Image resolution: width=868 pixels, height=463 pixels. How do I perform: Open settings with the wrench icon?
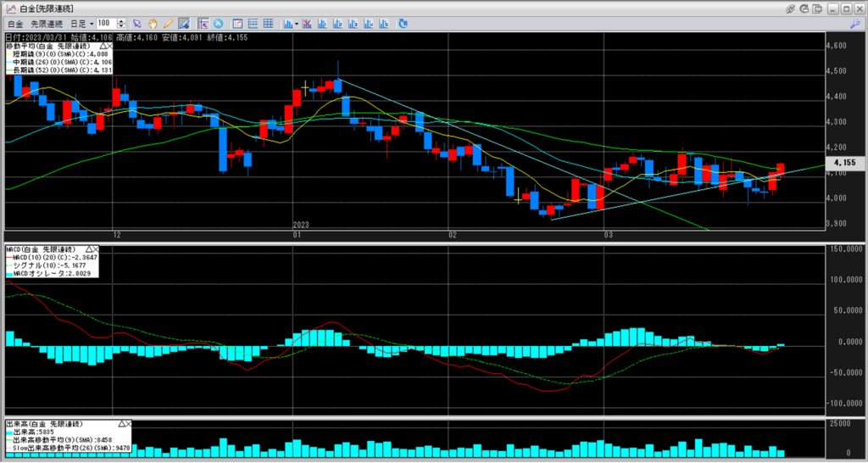[855, 23]
